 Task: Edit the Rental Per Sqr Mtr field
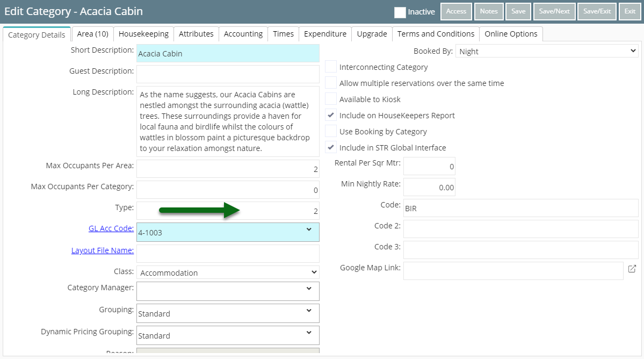(429, 166)
